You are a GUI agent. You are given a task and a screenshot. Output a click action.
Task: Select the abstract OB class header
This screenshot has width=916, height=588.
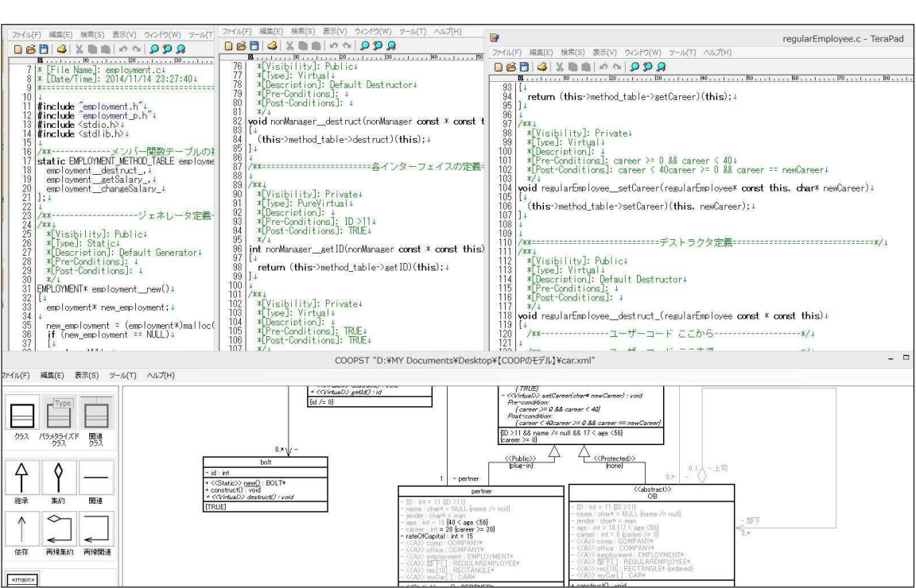coord(652,493)
